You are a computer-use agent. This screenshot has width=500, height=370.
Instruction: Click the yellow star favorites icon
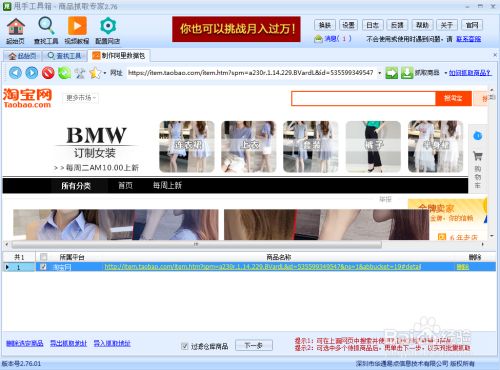tap(95, 73)
